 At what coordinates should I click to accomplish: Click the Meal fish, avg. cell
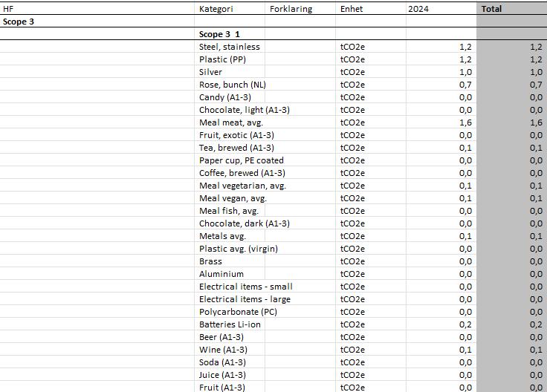[229, 211]
